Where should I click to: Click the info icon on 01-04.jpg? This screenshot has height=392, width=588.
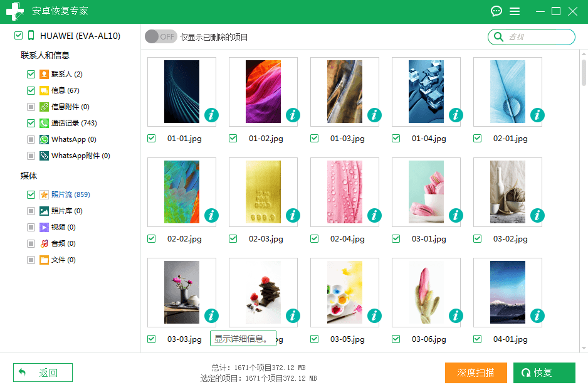click(x=456, y=115)
